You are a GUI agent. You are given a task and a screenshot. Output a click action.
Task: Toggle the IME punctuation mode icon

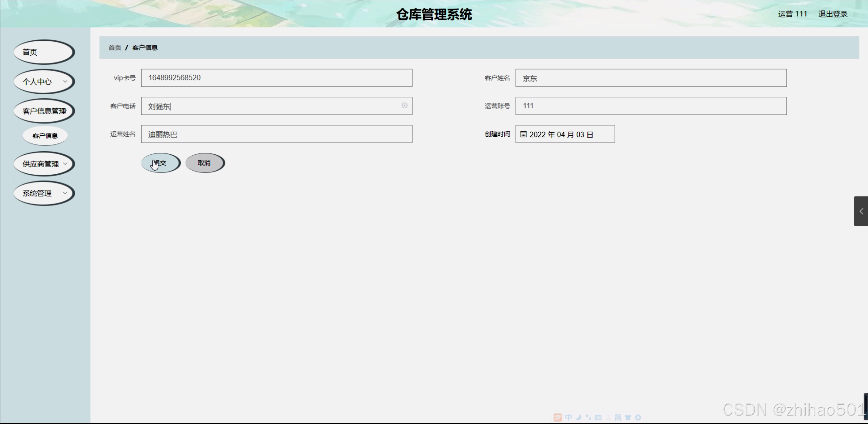click(x=588, y=418)
